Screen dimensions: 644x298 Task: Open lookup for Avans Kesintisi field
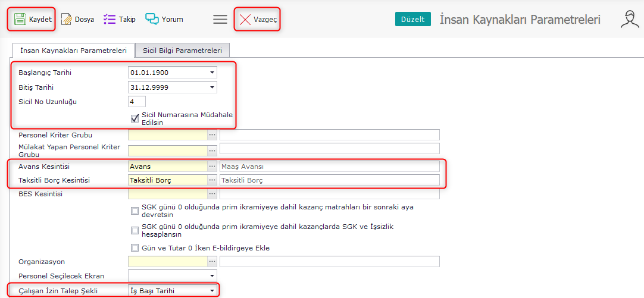212,167
